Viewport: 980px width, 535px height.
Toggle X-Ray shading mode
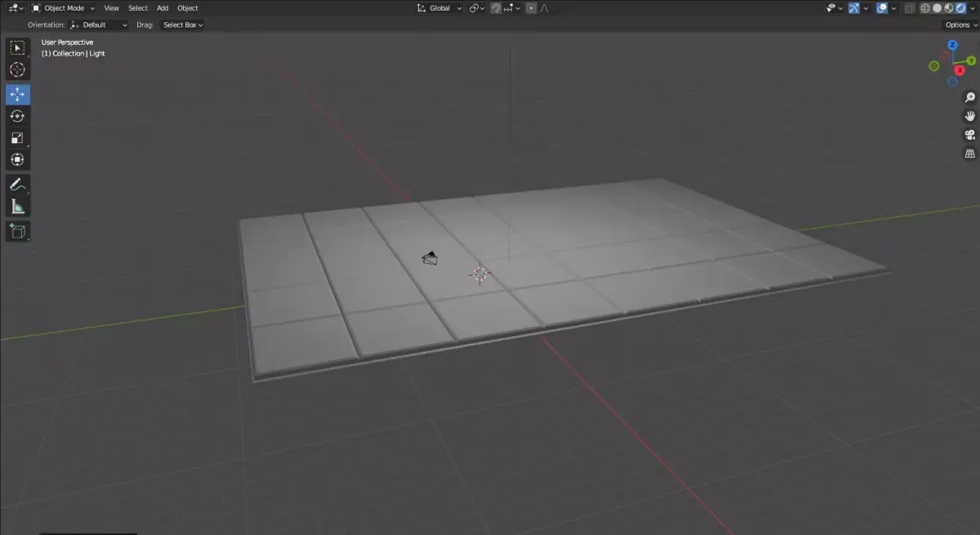click(909, 8)
